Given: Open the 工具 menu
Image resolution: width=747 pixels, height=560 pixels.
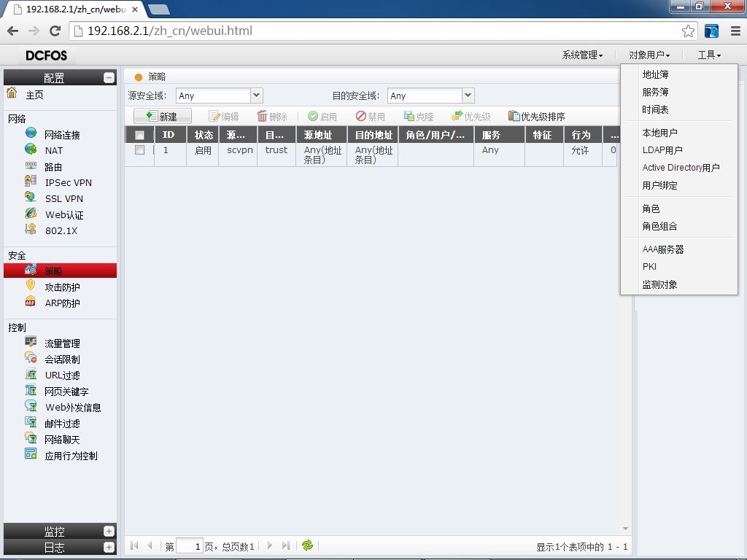Looking at the screenshot, I should (709, 55).
